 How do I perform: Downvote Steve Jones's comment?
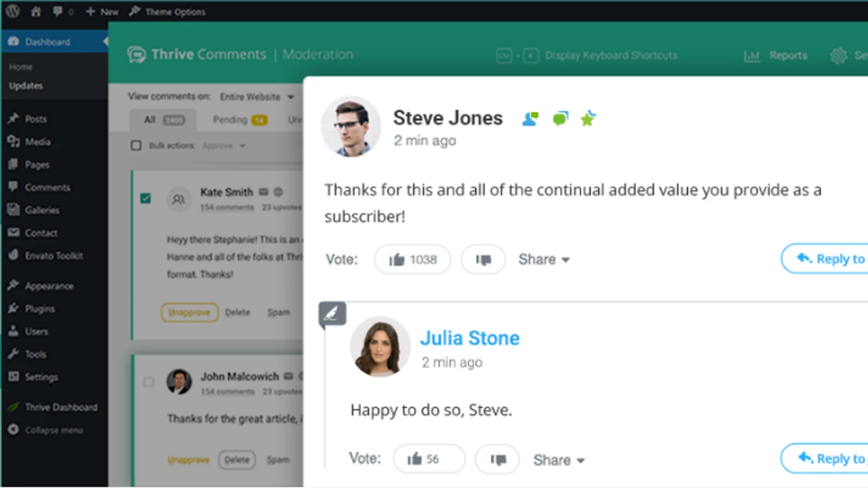pyautogui.click(x=483, y=259)
